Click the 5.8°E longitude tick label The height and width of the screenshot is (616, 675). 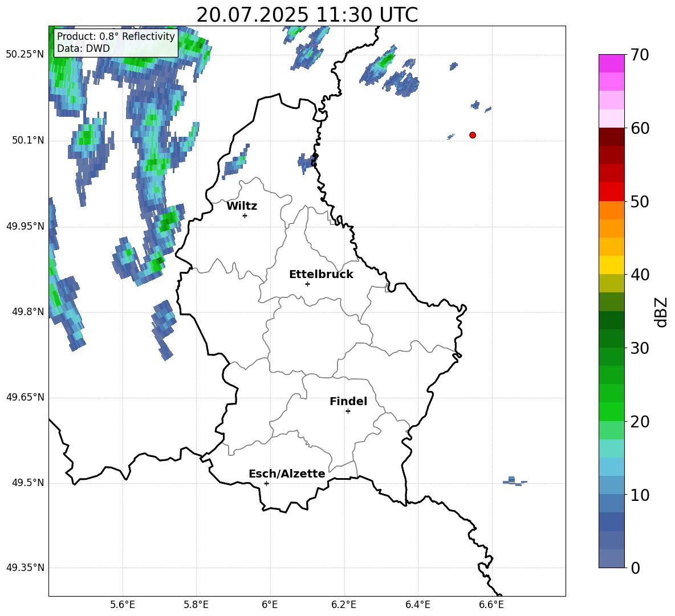(196, 605)
